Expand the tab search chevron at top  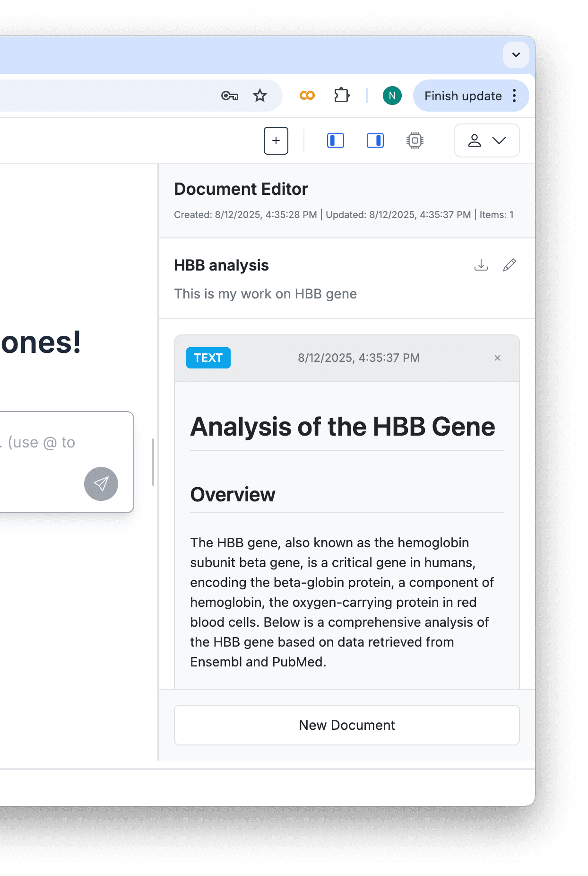[x=516, y=55]
